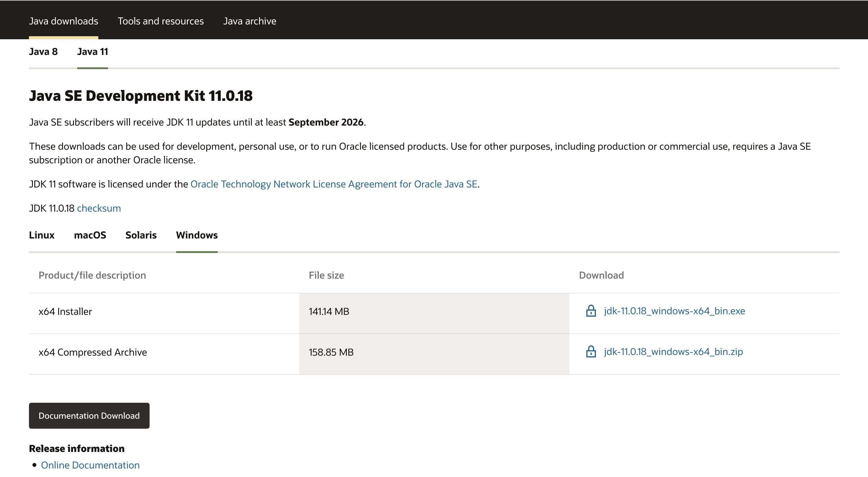Click the x64 Installer description cell

(164, 313)
